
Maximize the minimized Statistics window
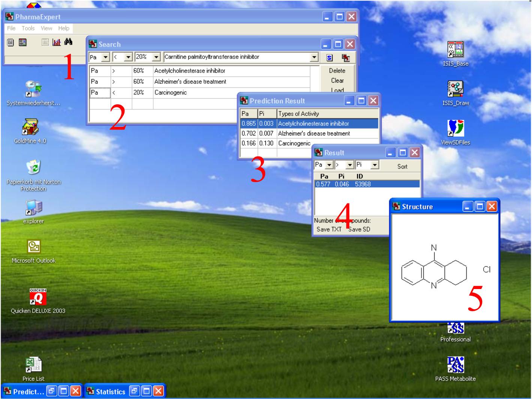(147, 391)
